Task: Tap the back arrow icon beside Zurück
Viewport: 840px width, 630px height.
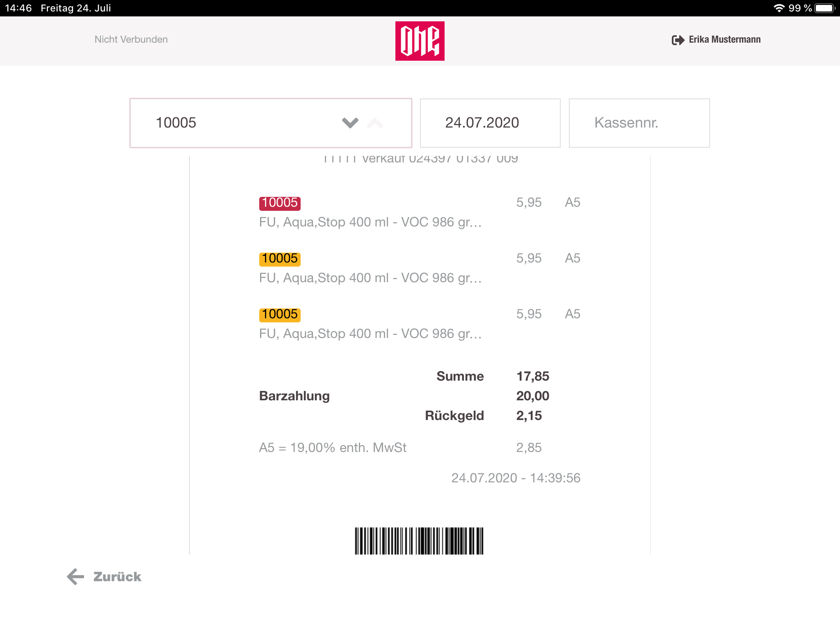Action: click(x=75, y=577)
